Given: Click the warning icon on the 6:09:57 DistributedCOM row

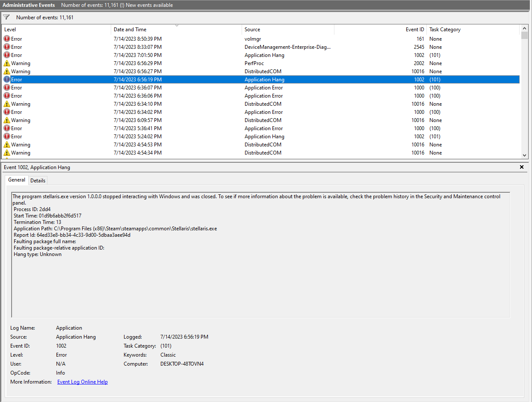Looking at the screenshot, I should coord(7,120).
